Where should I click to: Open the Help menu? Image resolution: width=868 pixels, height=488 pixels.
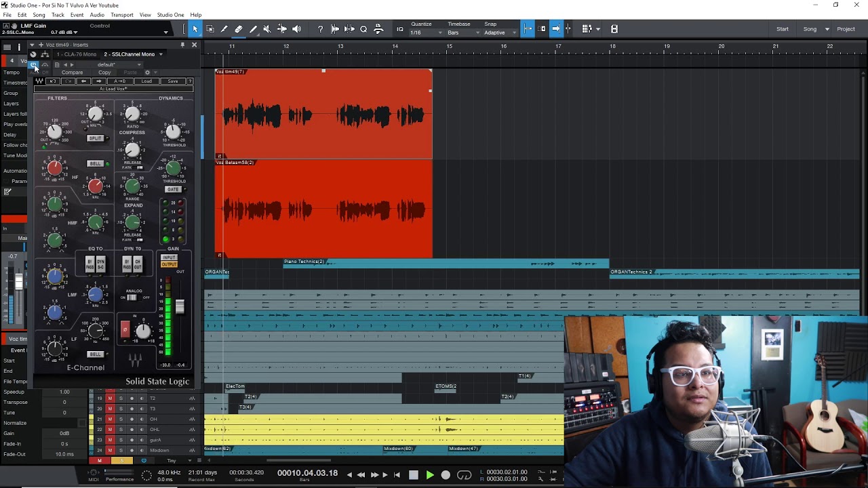point(196,15)
